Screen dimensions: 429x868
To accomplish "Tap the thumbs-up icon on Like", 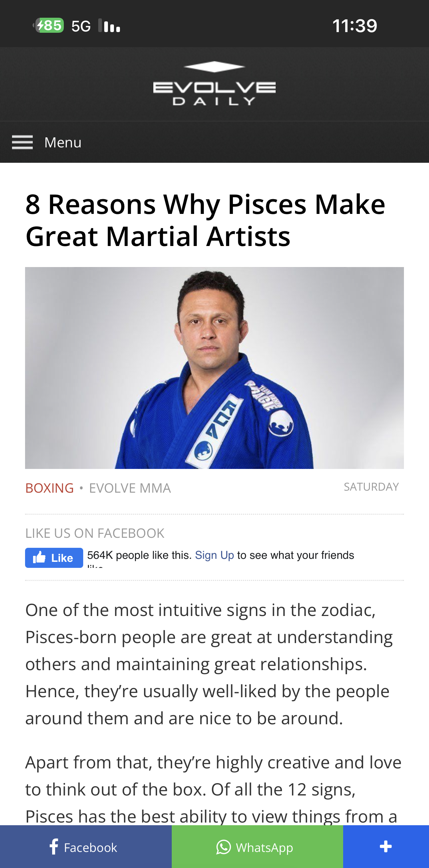I will (39, 557).
